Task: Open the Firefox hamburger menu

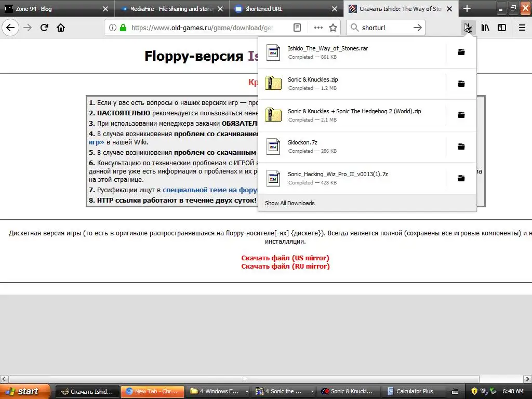Action: [x=522, y=28]
